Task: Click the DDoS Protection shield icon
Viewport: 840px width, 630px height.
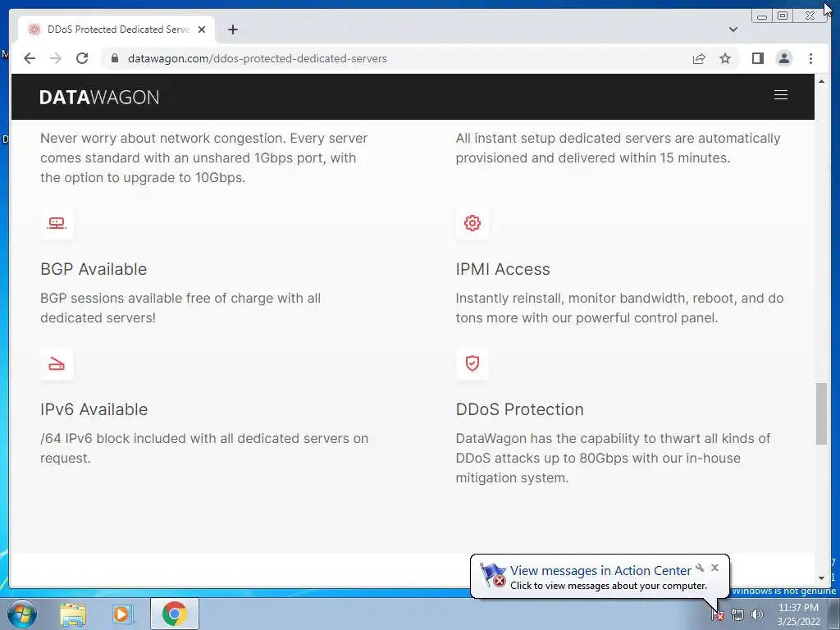Action: (x=472, y=363)
